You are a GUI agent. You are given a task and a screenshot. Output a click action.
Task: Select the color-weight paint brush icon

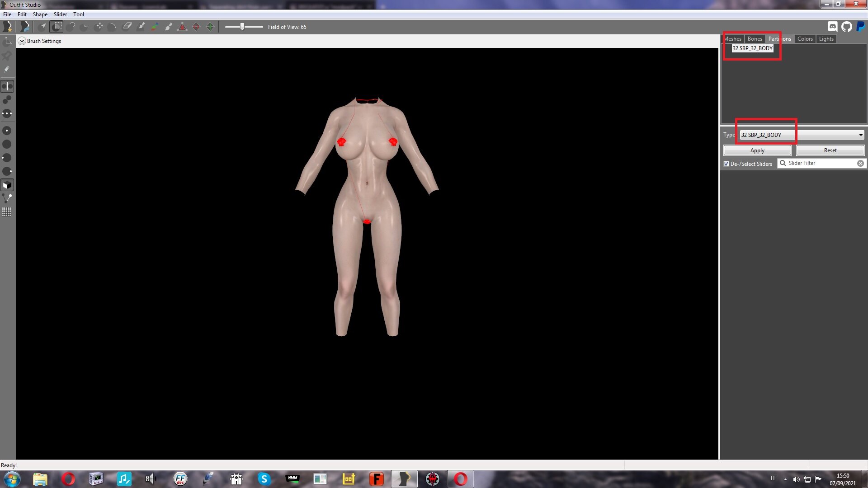click(x=155, y=27)
